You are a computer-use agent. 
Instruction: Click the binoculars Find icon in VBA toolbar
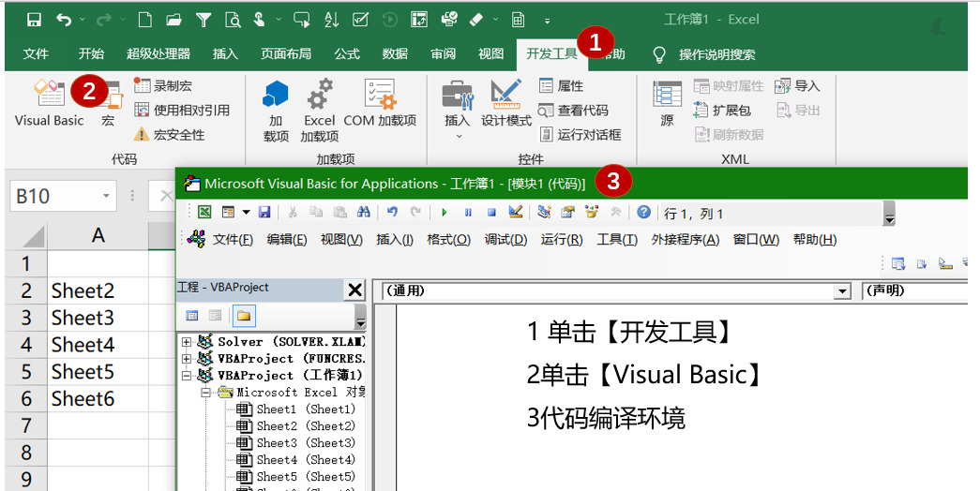[363, 213]
